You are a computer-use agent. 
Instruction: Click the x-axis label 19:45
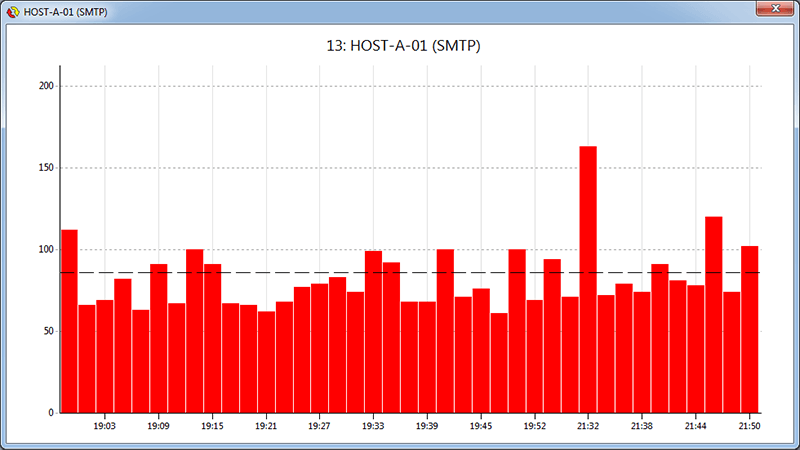point(481,426)
